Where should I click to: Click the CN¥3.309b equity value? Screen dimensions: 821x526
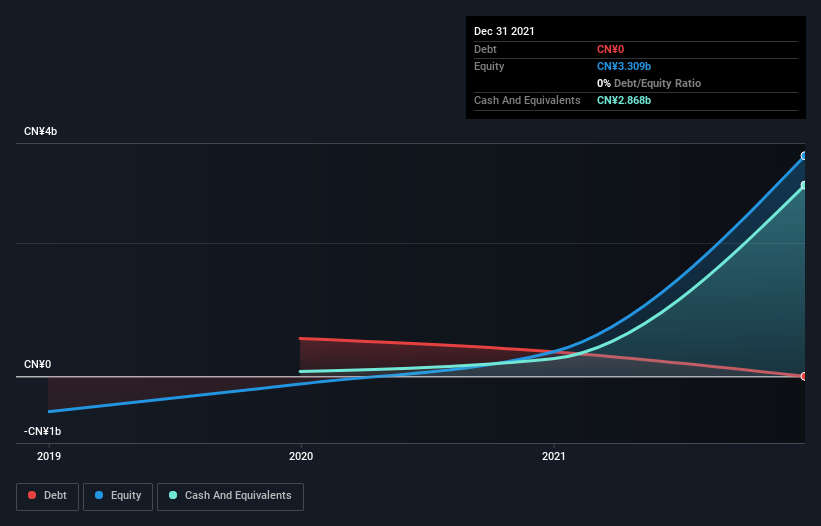coord(624,66)
